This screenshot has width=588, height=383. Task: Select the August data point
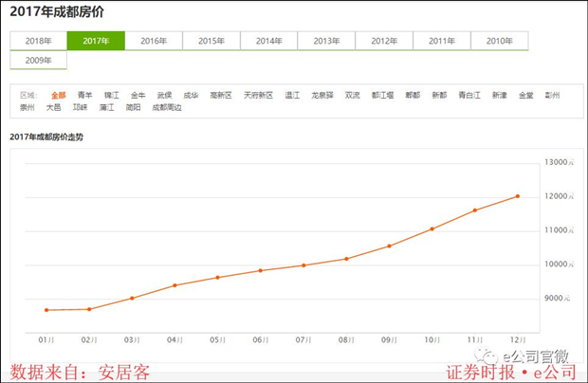(x=346, y=259)
